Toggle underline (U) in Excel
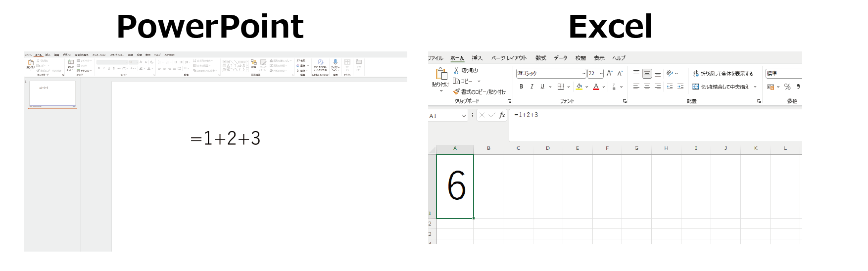Image resolution: width=868 pixels, height=271 pixels. coord(542,87)
